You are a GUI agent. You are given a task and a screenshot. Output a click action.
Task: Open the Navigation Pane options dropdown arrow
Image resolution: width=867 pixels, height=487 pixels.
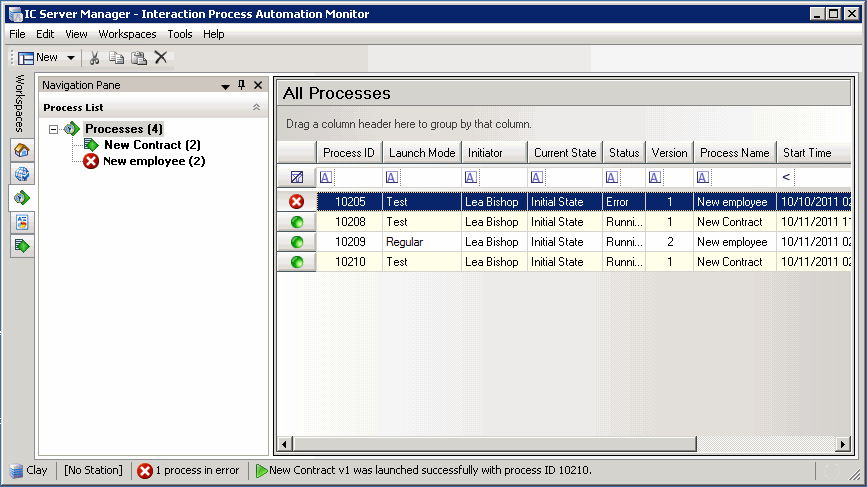point(225,86)
